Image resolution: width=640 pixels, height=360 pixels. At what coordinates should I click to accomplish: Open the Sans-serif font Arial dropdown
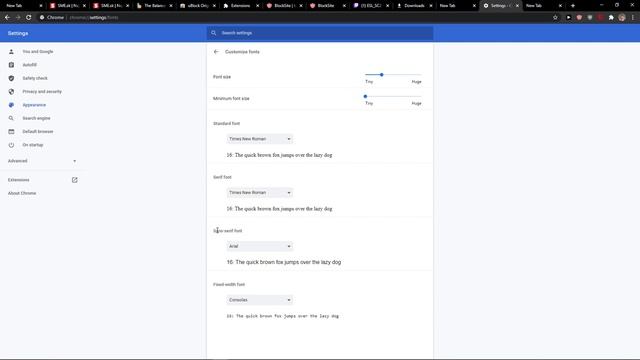point(260,247)
